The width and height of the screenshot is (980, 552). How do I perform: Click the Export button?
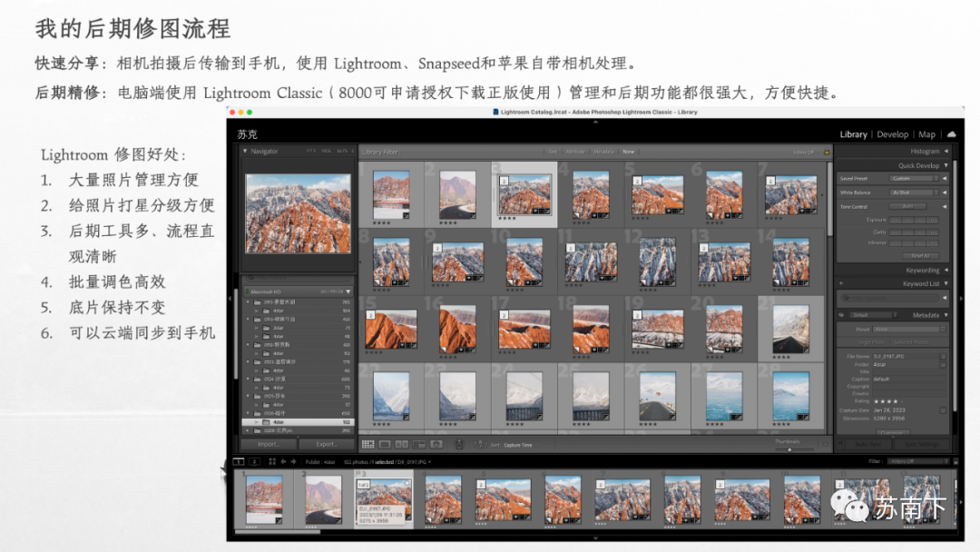[x=327, y=444]
